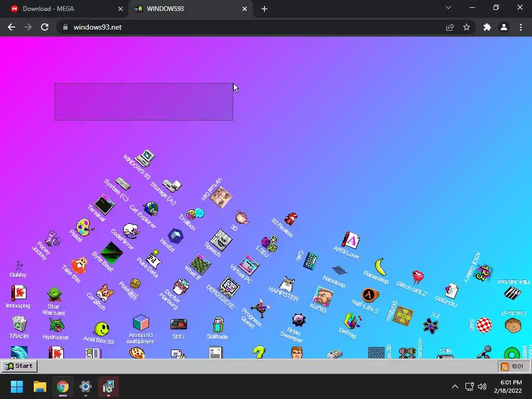The width and height of the screenshot is (532, 399).
Task: Open the Brian Sweeper icon
Action: pyautogui.click(x=299, y=320)
